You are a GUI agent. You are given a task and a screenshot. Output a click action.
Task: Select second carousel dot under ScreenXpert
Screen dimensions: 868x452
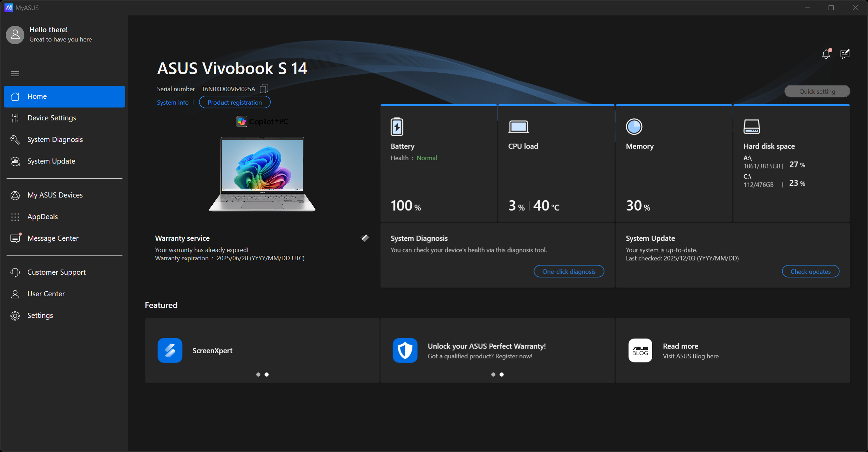[x=267, y=374]
